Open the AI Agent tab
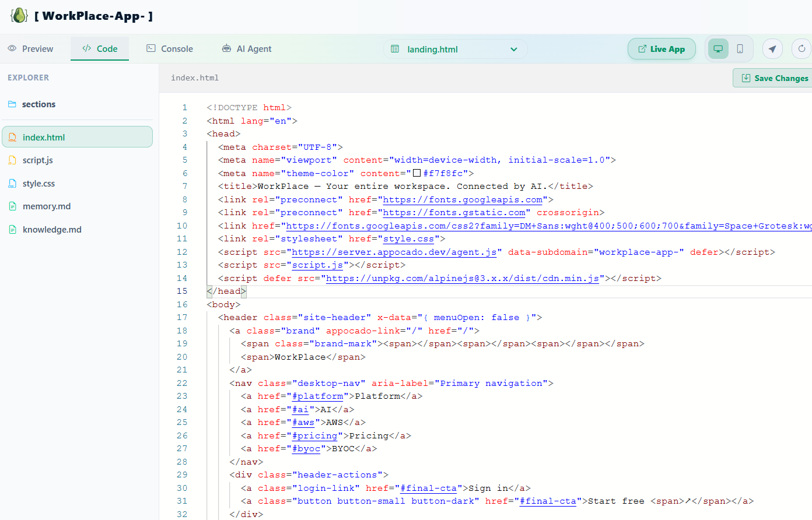This screenshot has width=812, height=520. click(247, 49)
